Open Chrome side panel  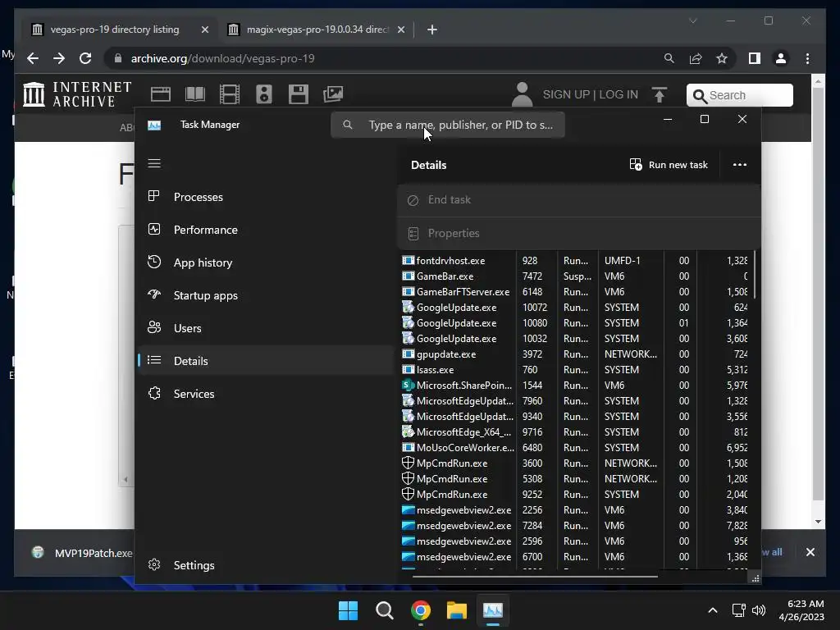pos(755,58)
